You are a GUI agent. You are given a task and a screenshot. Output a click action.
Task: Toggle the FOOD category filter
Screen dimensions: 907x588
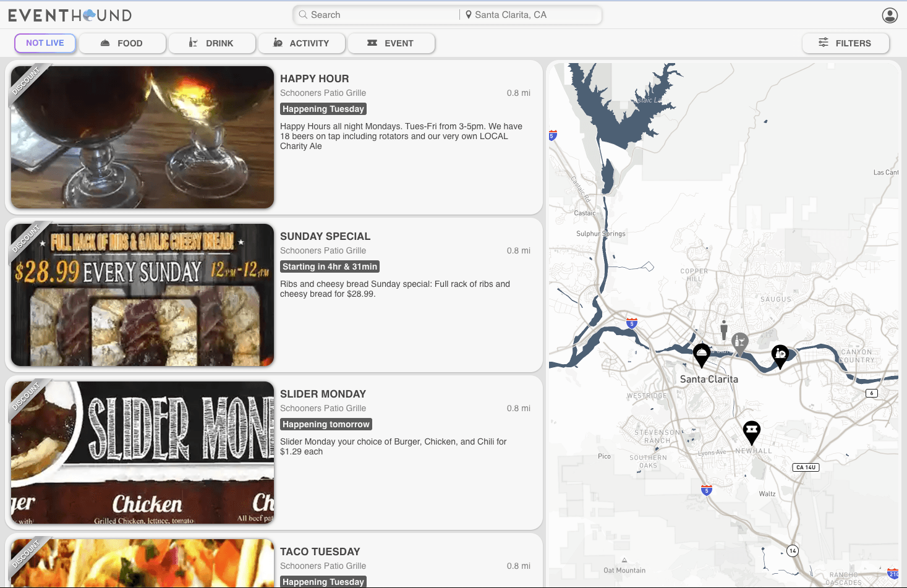(x=122, y=43)
